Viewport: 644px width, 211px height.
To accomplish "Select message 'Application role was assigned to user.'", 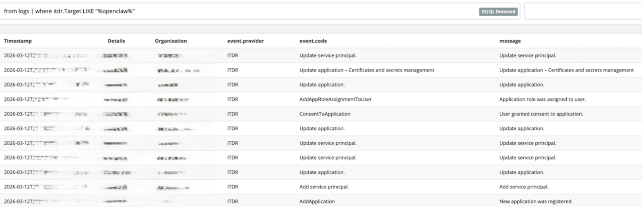I will (543, 99).
